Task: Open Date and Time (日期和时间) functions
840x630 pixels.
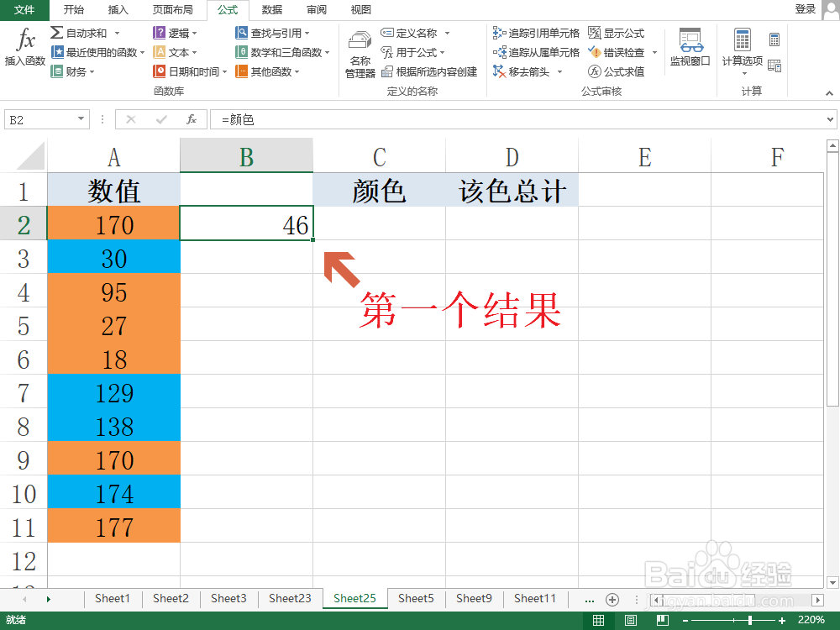Action: (x=190, y=71)
